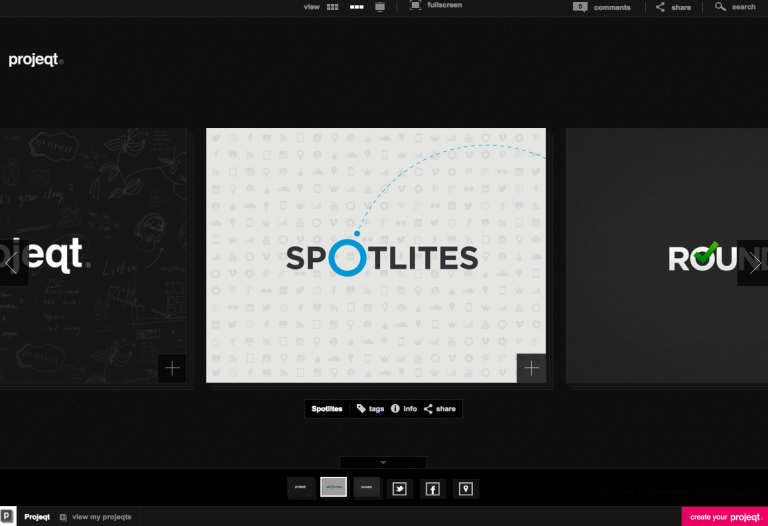Screen dimensions: 768x526
Task: Click share in the top bar
Action: click(x=673, y=7)
